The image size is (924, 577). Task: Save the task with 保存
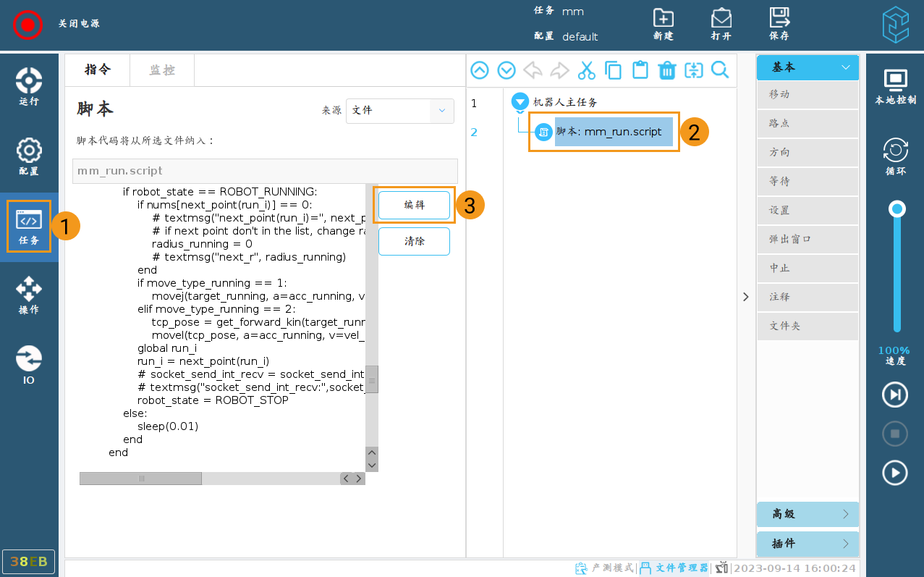(779, 25)
